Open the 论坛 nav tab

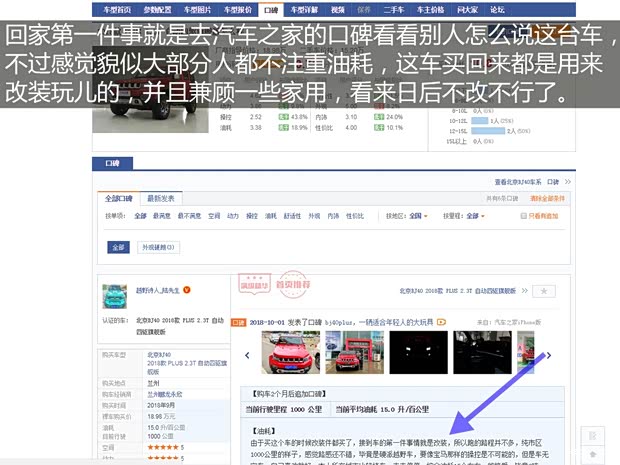(497, 10)
